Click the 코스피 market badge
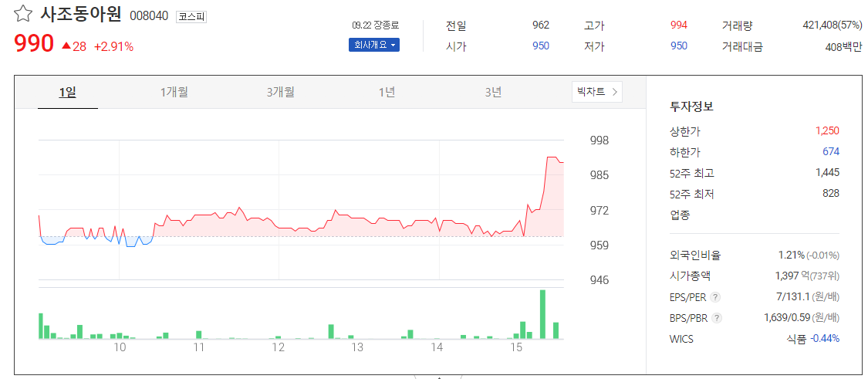 pyautogui.click(x=191, y=17)
